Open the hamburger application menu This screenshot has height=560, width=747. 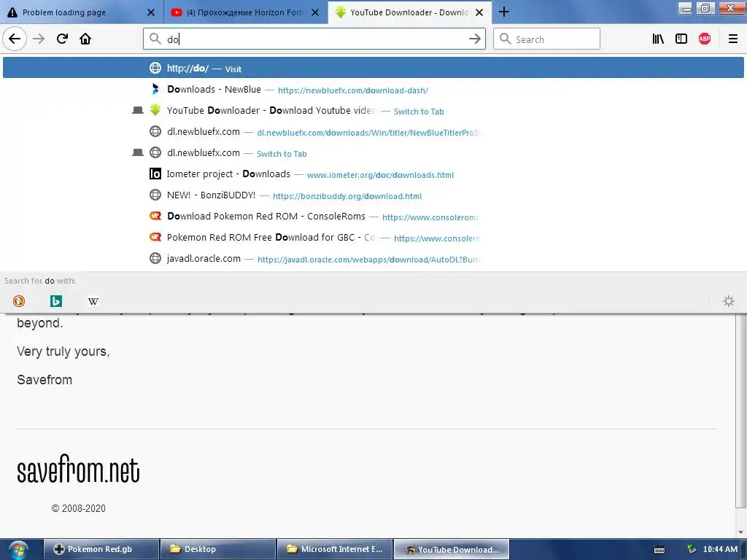[732, 39]
